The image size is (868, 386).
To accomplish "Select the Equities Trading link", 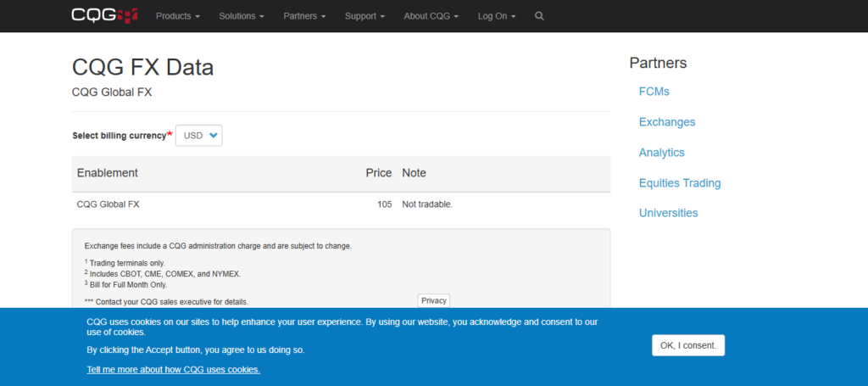I will tap(679, 183).
